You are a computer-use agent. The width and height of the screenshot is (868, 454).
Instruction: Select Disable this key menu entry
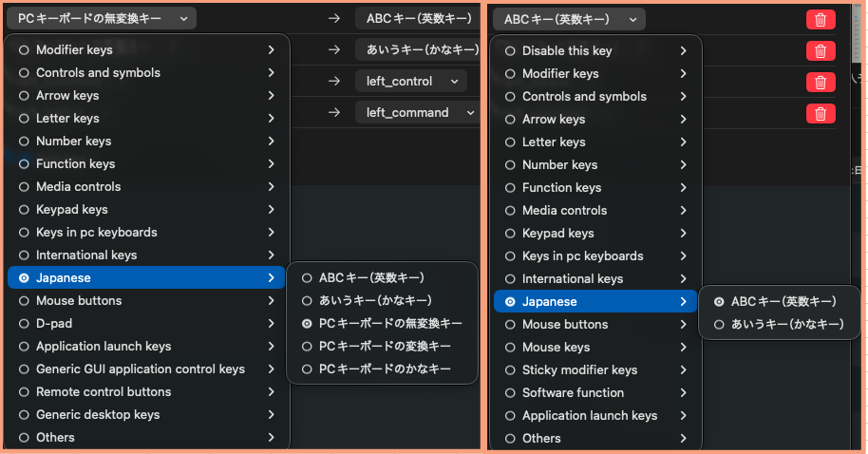click(566, 50)
